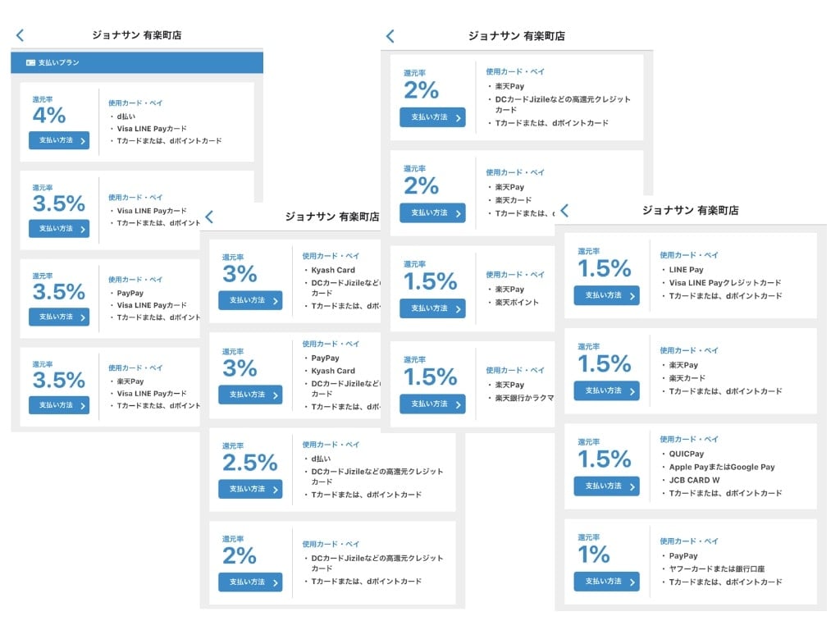Viewport: 840px width, 630px height.
Task: Click the 1% 還元率 figure
Action: tap(594, 555)
